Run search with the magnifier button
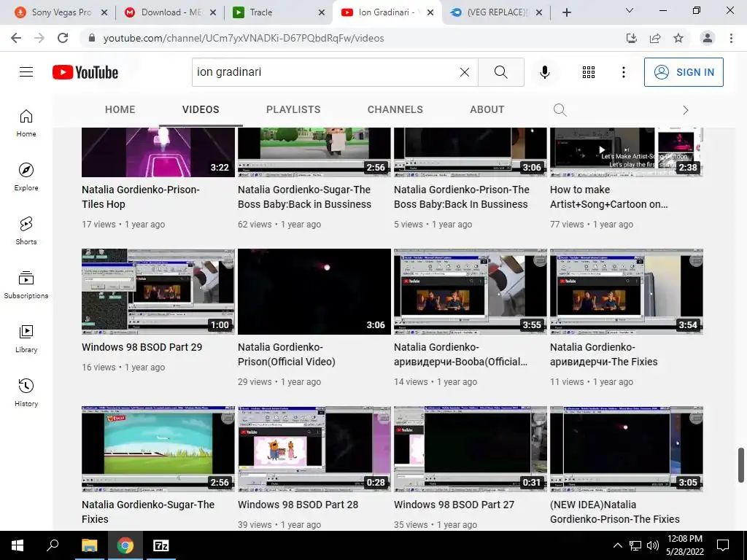 click(x=500, y=72)
